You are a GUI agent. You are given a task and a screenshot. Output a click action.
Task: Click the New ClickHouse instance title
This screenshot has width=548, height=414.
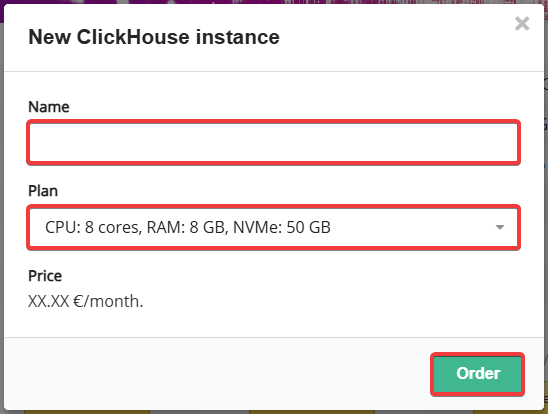(x=154, y=37)
